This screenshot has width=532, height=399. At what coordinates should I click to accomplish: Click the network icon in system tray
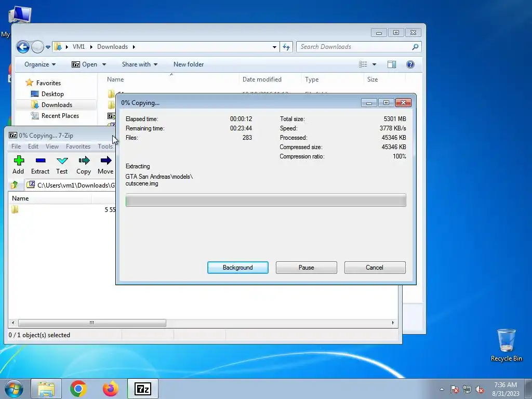click(x=467, y=389)
